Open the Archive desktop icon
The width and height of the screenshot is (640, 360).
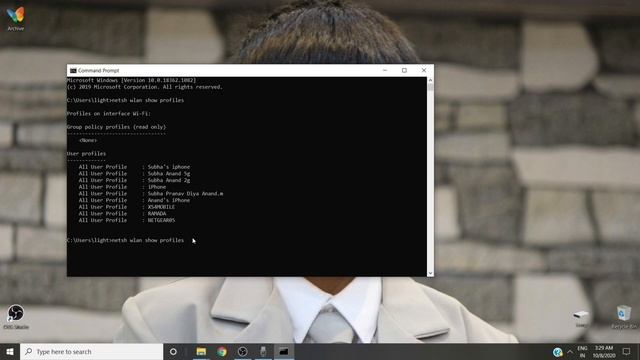coord(16,19)
